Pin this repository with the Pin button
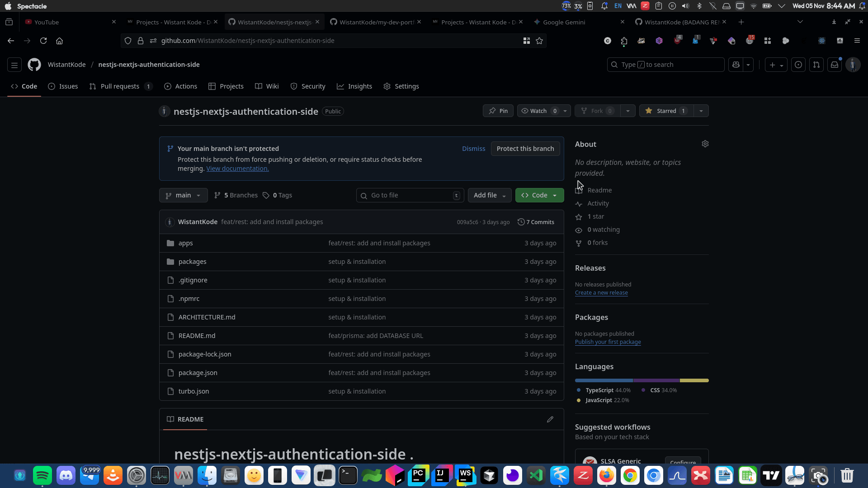The width and height of the screenshot is (868, 488). point(498,111)
